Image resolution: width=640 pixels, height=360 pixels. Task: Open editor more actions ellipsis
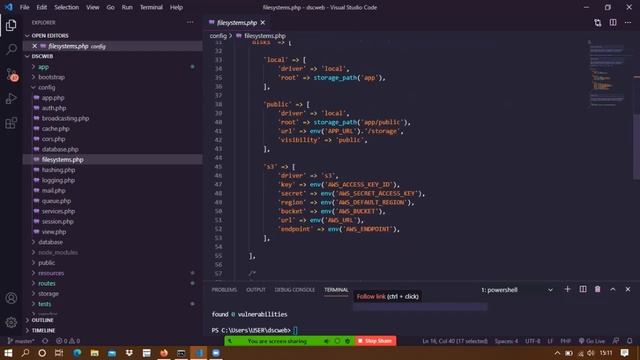(x=628, y=22)
